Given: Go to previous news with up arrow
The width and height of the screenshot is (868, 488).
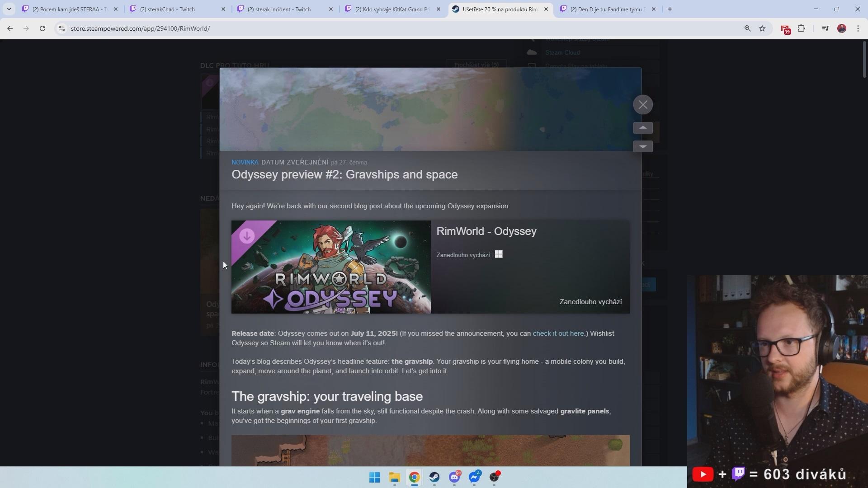Looking at the screenshot, I should [643, 128].
